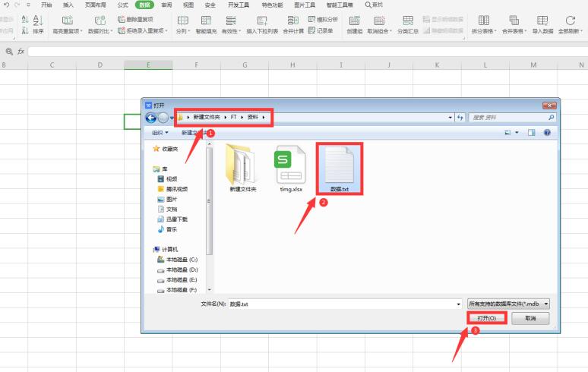This screenshot has width=588, height=372.
Task: Click the 高亮重复项 icon in the ribbon
Action: pos(68,20)
